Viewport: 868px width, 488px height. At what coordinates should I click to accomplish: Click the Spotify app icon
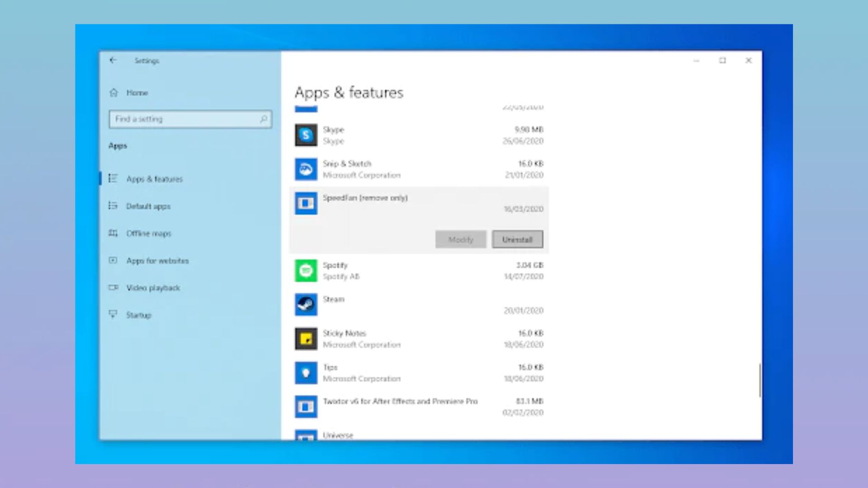click(306, 271)
